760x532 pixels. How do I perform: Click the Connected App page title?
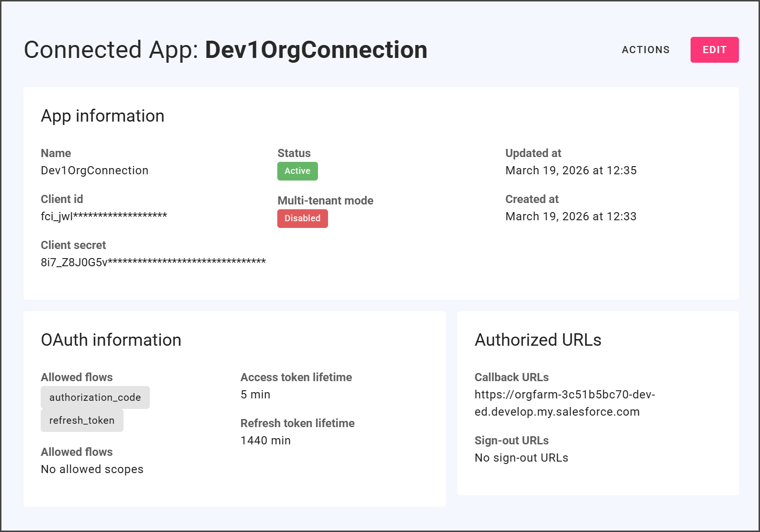point(225,50)
